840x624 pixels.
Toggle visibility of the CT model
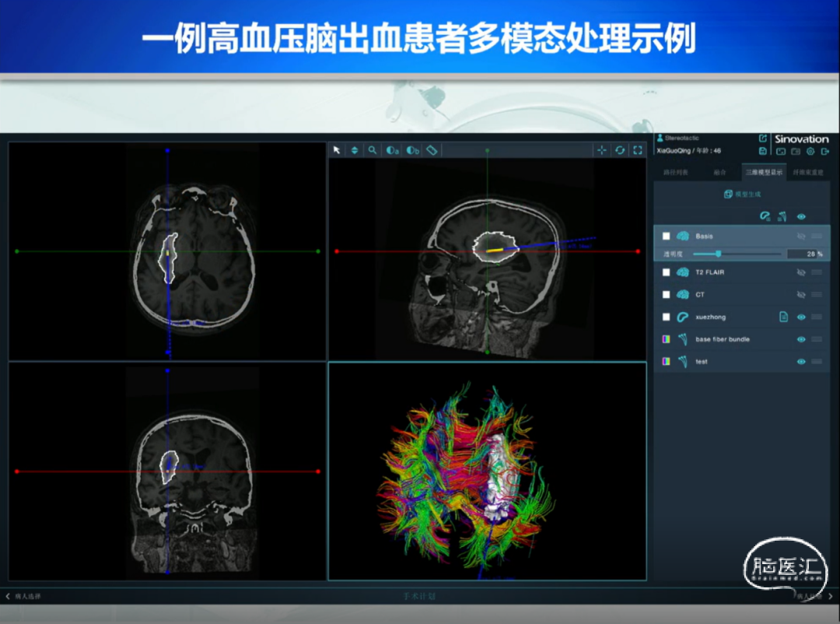point(800,295)
